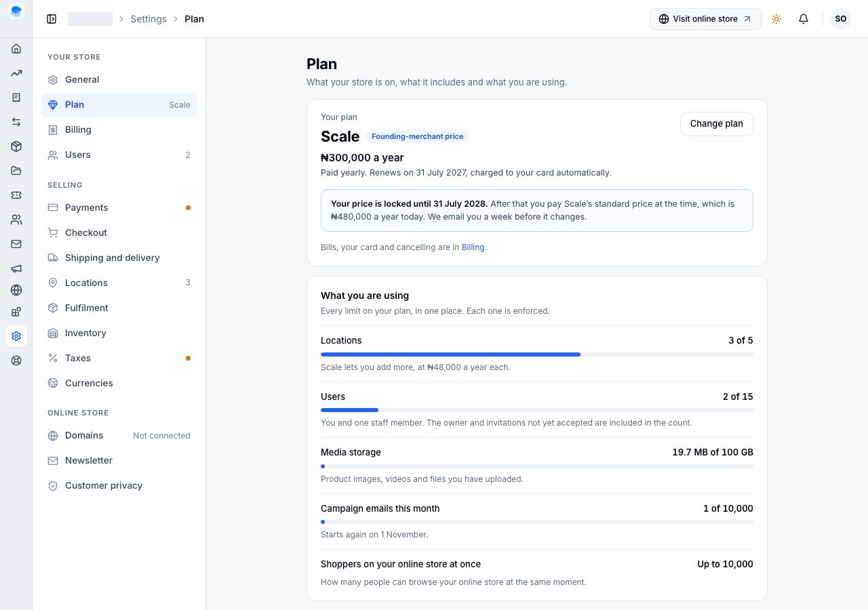
Task: Click the Users usage progress bar
Action: pos(537,410)
